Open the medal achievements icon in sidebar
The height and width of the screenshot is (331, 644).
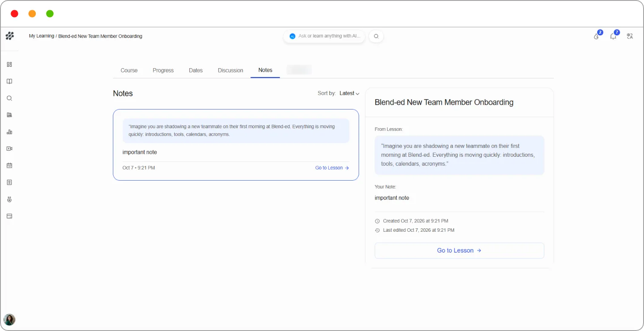coord(9,199)
